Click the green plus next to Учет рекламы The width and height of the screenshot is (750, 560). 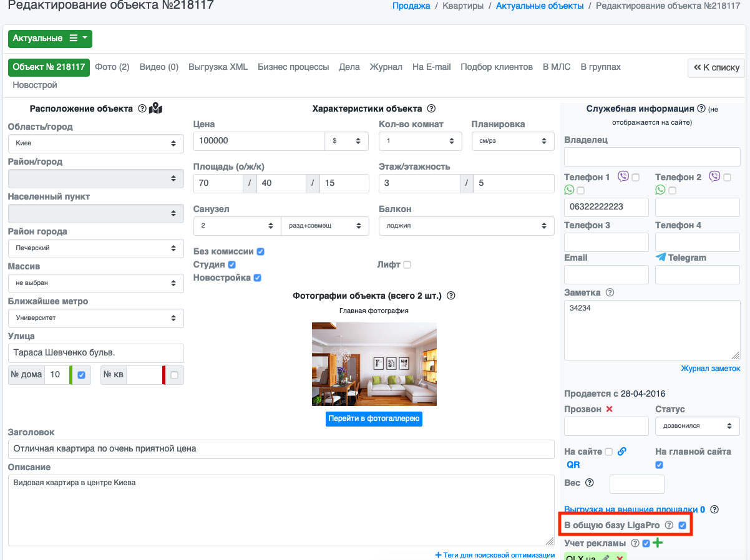[x=658, y=543]
